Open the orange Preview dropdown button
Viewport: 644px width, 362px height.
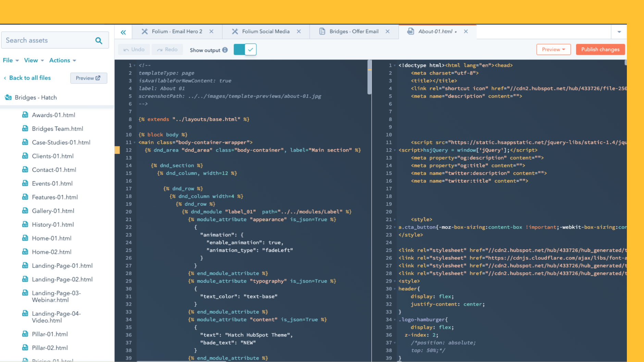click(x=554, y=50)
